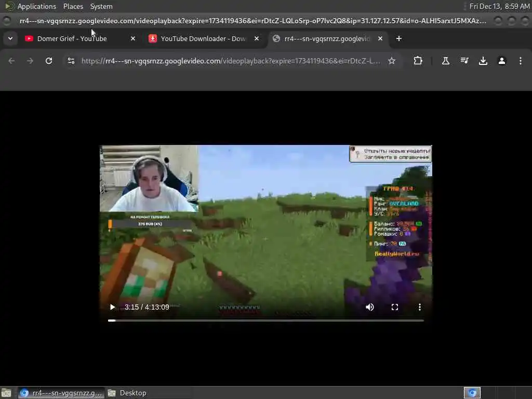Close the YouTube Downloader tab

(257, 38)
